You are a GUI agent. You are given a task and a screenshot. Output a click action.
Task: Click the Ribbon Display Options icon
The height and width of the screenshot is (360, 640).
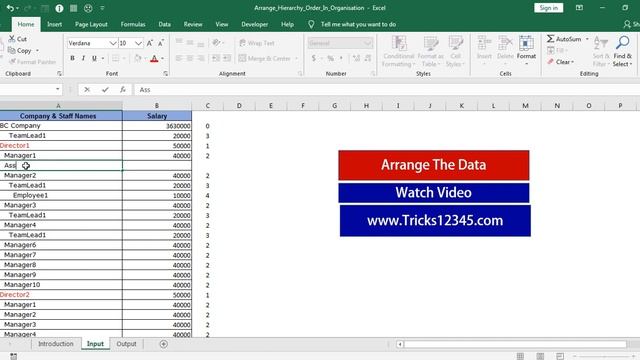click(x=579, y=8)
